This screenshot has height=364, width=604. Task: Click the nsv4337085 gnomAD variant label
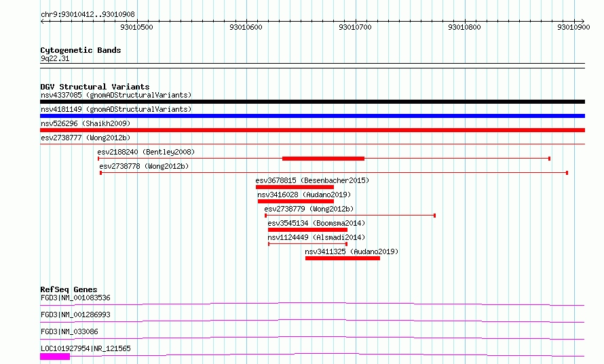coord(116,95)
